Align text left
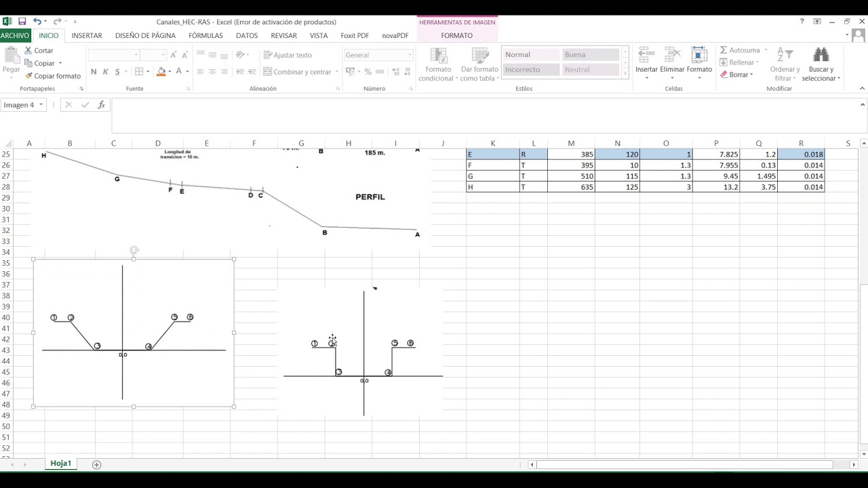 coord(201,72)
